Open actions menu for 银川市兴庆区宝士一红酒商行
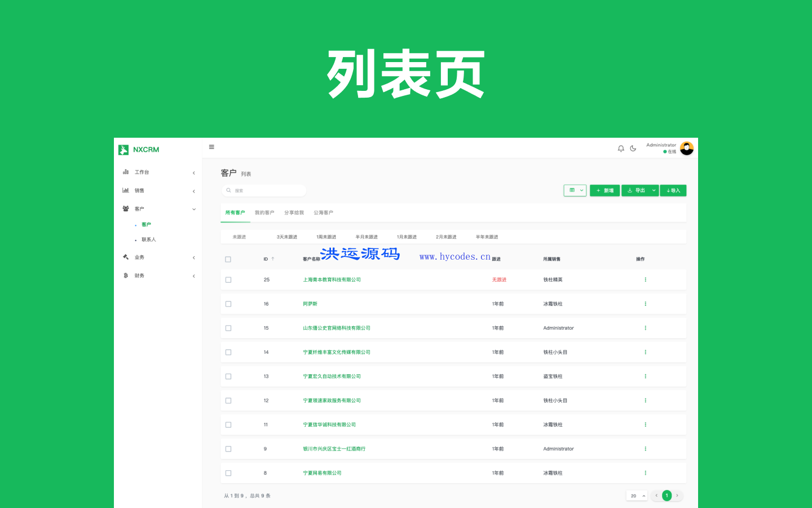Screen dimensions: 812x508 [645, 449]
